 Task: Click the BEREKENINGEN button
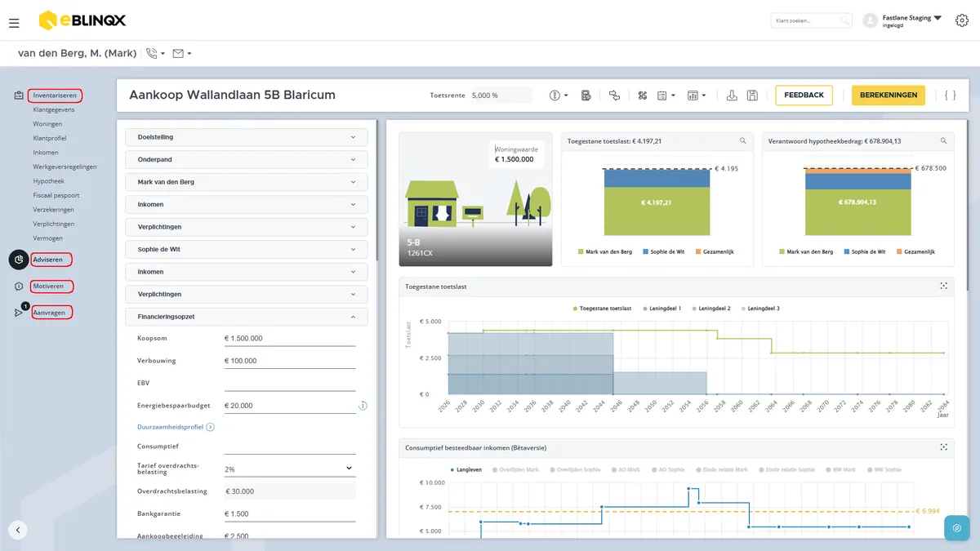pyautogui.click(x=889, y=96)
